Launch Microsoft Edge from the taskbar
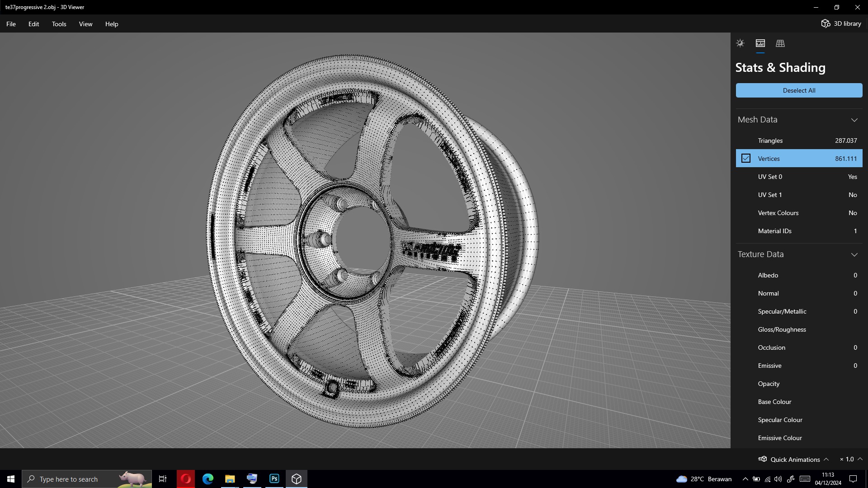The width and height of the screenshot is (868, 488). (208, 479)
